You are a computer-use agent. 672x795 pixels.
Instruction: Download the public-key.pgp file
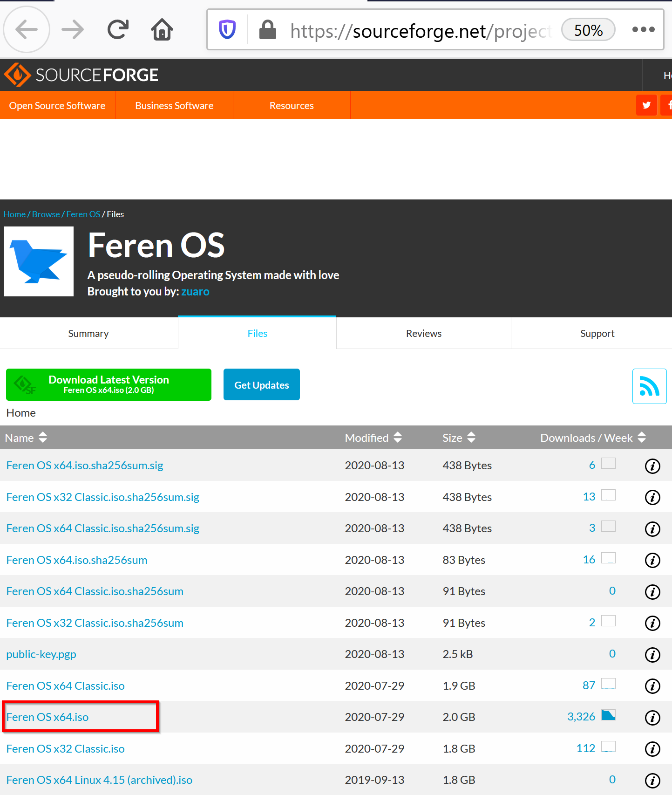click(x=41, y=654)
